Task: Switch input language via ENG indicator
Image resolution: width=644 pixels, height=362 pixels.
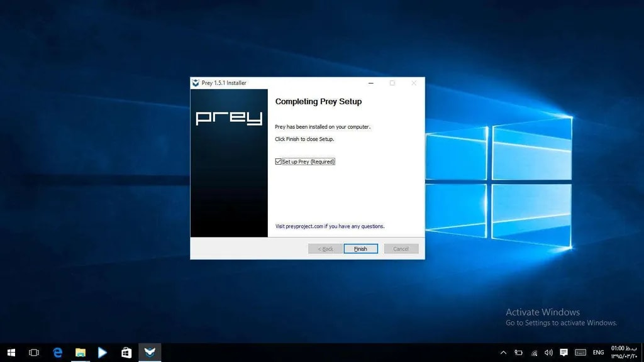Action: coord(598,353)
